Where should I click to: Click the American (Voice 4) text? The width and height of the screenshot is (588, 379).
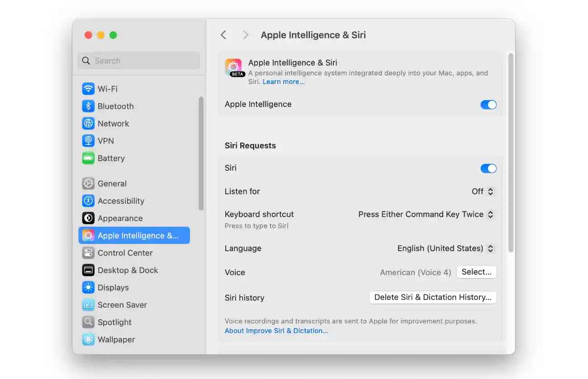pyautogui.click(x=416, y=272)
